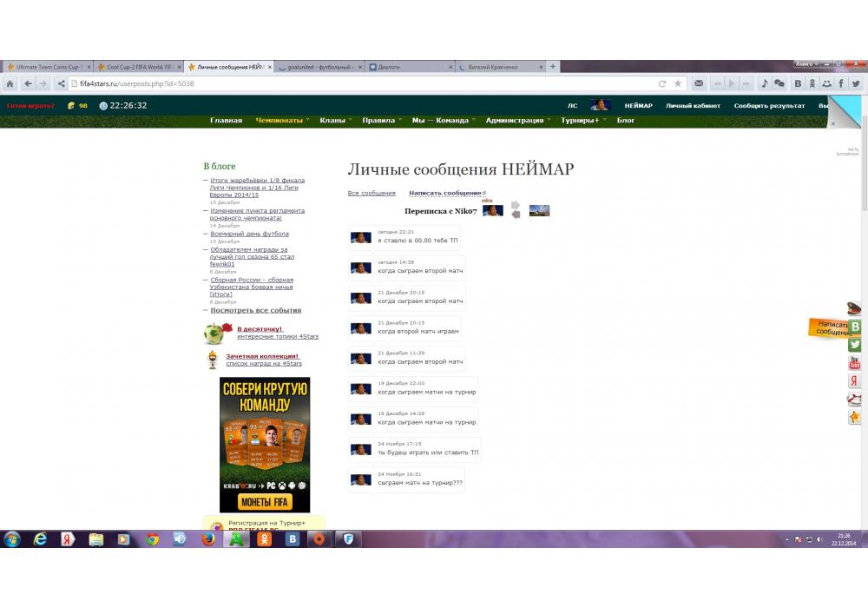Switch to the Диалоги browser tab

coord(410,67)
